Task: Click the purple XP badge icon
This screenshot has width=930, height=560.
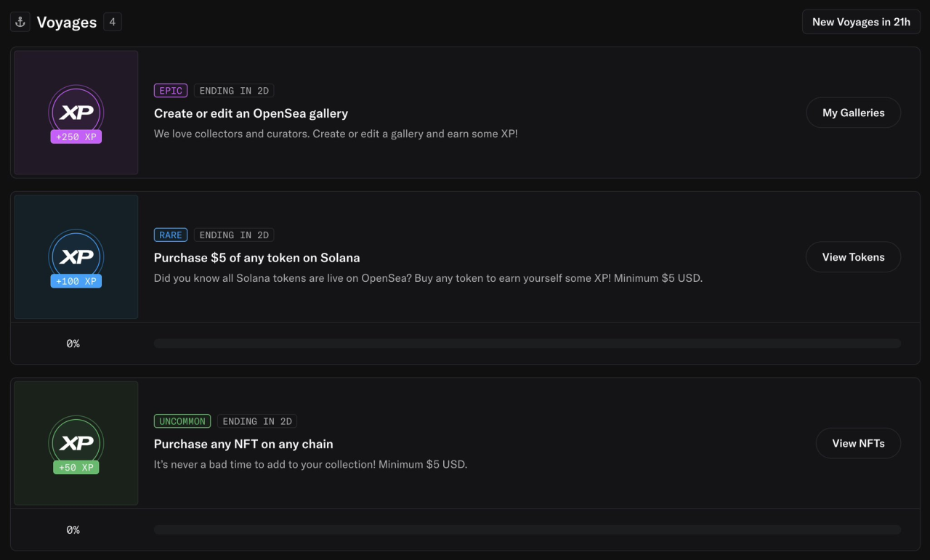Action: coord(76,112)
